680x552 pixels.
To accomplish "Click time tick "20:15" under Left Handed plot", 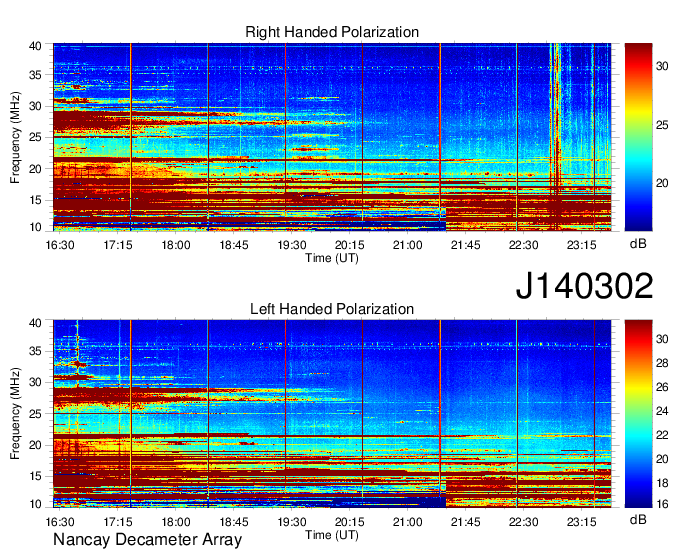I will coord(350,522).
